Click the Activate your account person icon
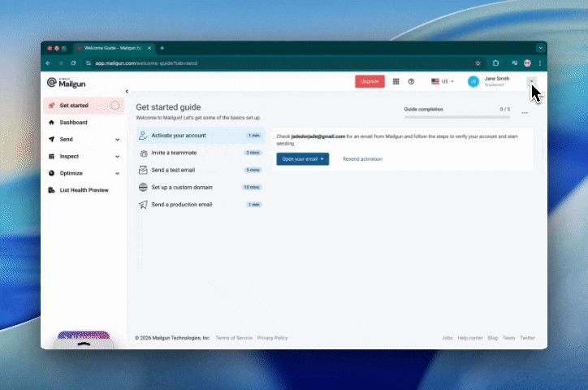The height and width of the screenshot is (390, 588). 143,136
